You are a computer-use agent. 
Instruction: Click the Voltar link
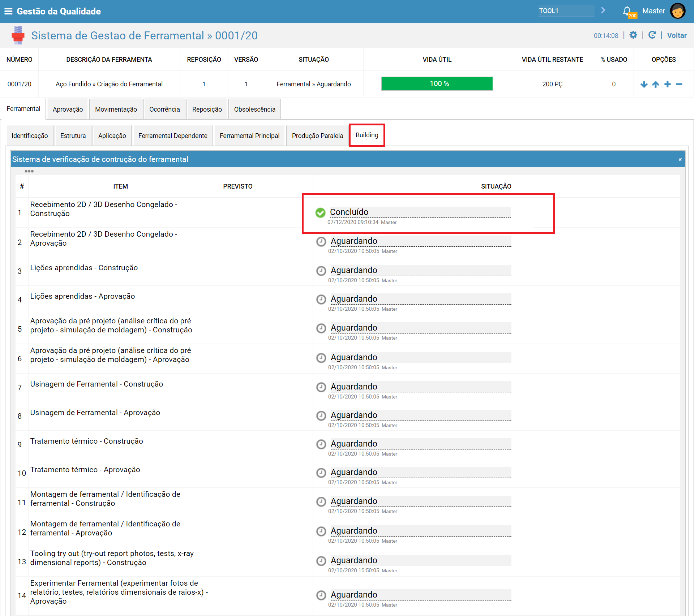[678, 35]
